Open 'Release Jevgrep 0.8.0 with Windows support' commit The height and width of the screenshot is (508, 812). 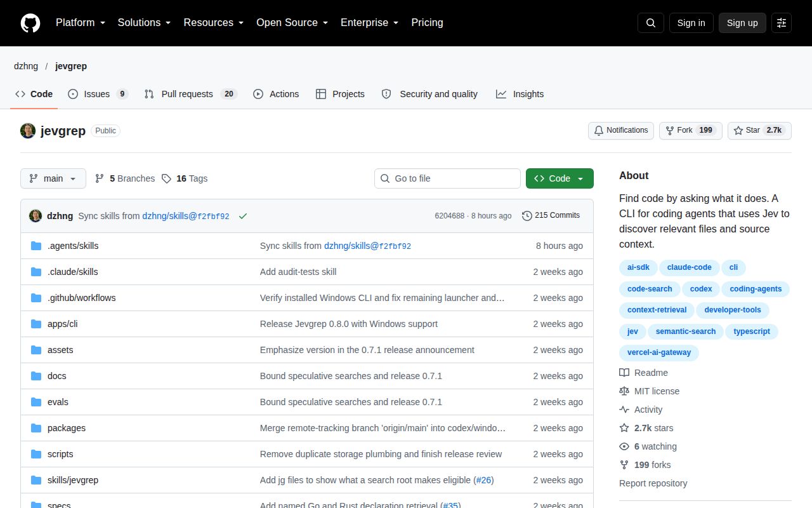(349, 324)
